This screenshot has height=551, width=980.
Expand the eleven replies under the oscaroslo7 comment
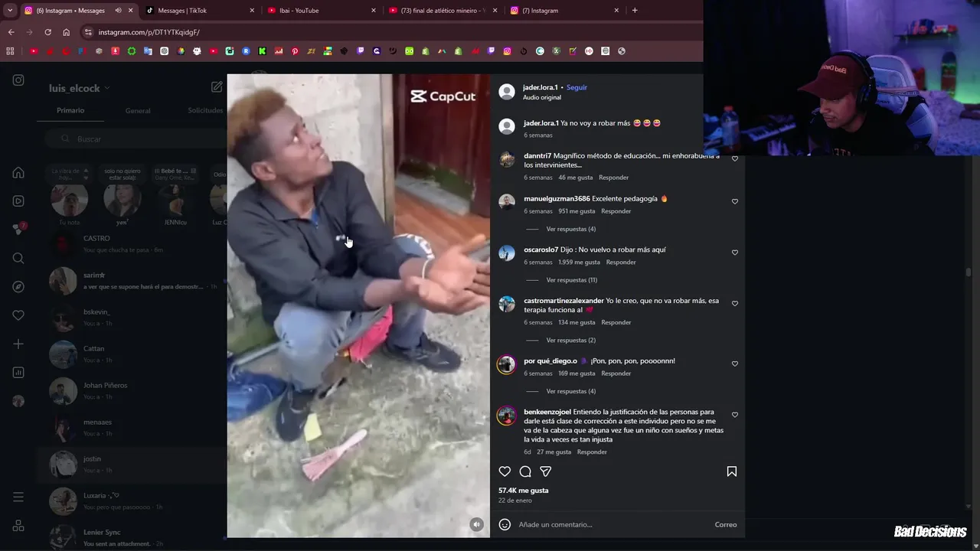[x=572, y=280]
